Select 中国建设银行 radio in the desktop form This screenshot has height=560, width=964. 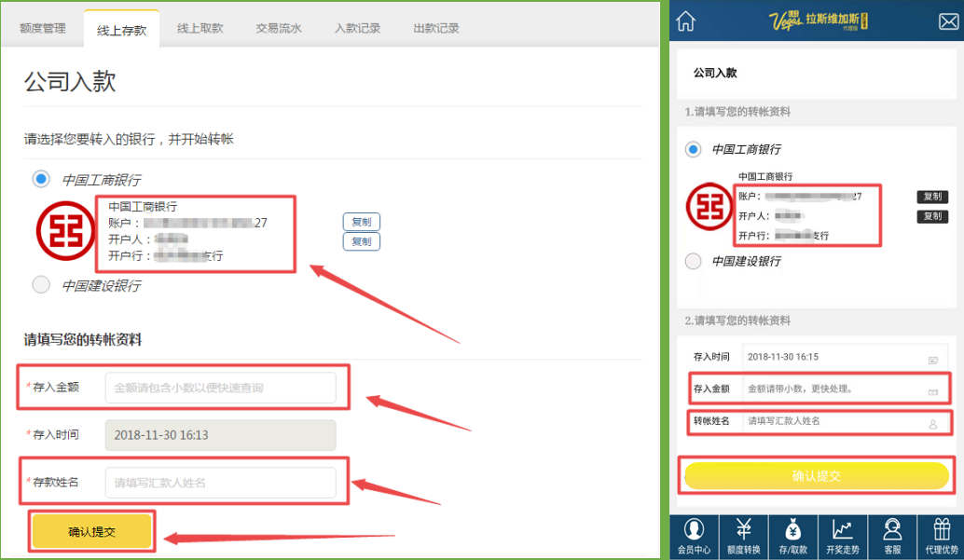point(41,285)
